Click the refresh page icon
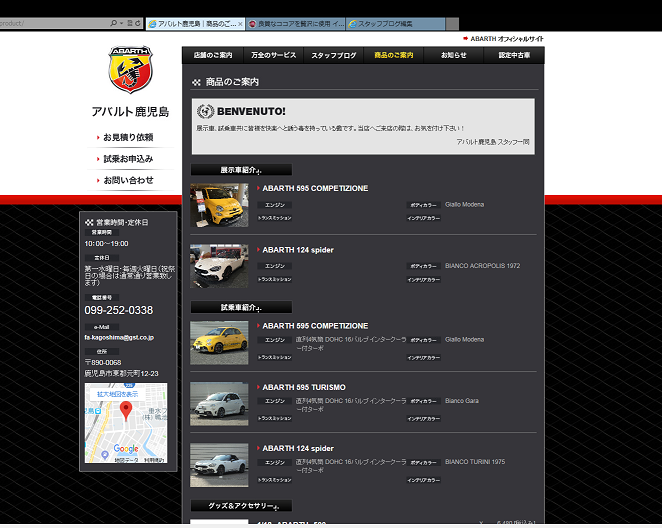662x528 pixels. (138, 23)
